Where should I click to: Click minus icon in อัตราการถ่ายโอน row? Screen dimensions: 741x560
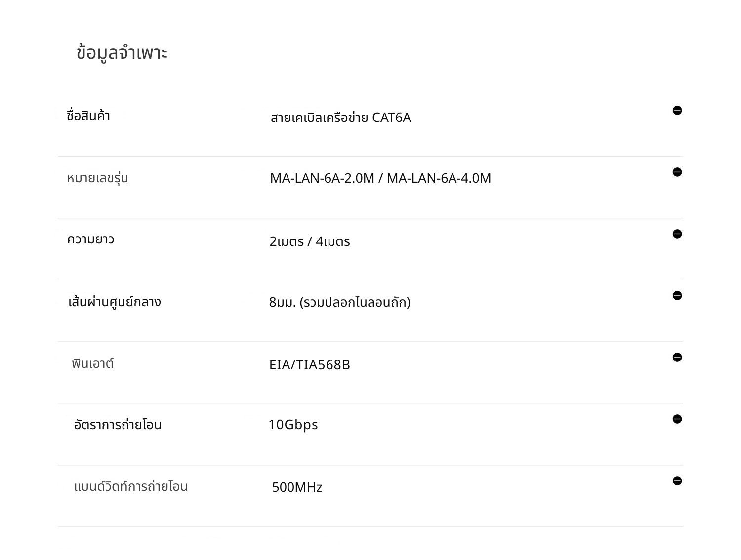(677, 419)
